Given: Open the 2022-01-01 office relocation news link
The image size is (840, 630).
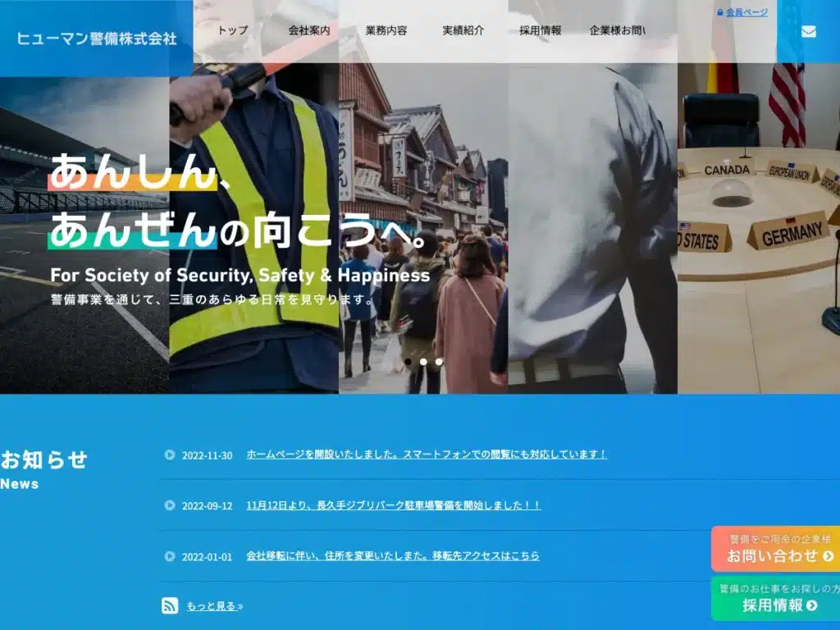Looking at the screenshot, I should [393, 556].
